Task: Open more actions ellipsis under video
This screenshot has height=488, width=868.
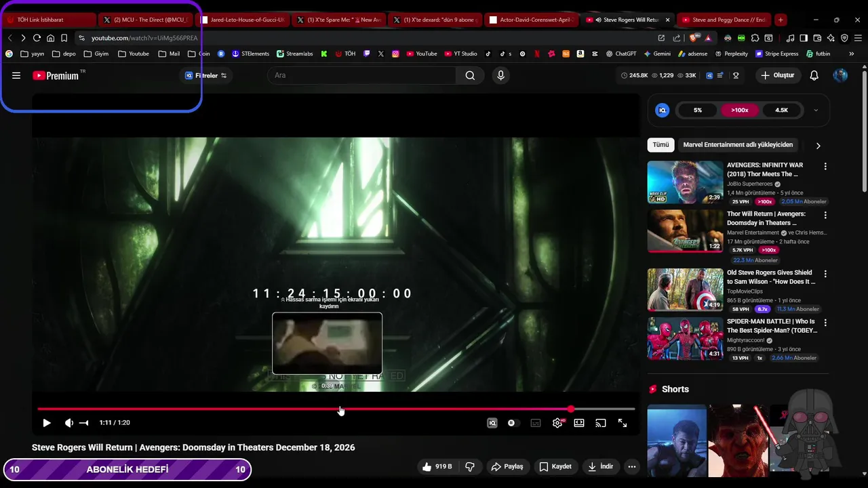Action: click(x=632, y=466)
